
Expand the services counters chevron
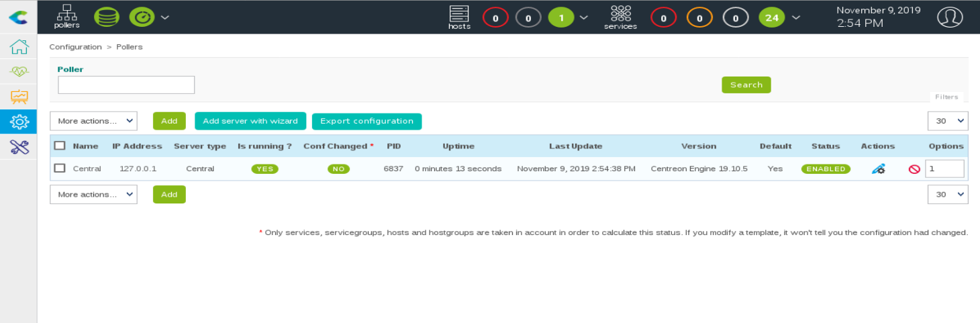click(x=796, y=17)
